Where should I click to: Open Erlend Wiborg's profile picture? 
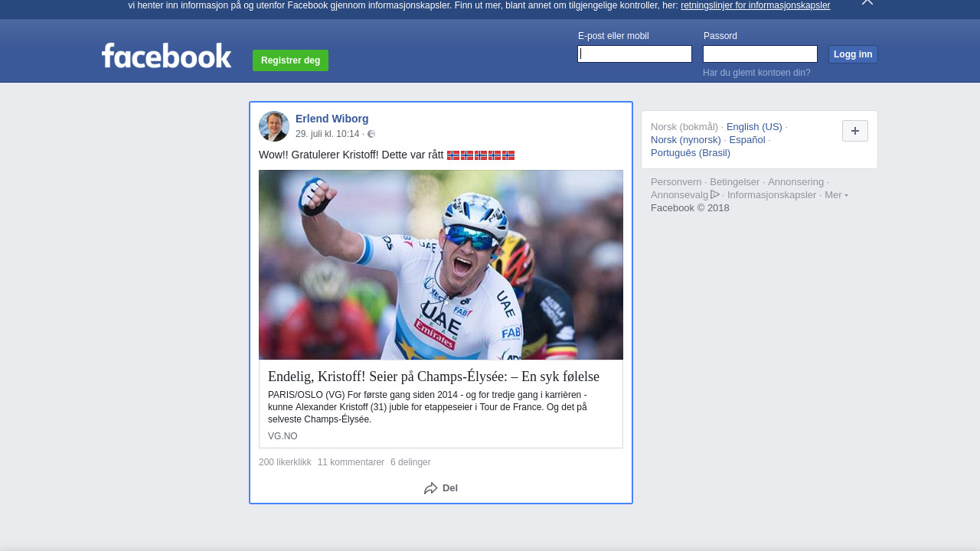[x=274, y=126]
